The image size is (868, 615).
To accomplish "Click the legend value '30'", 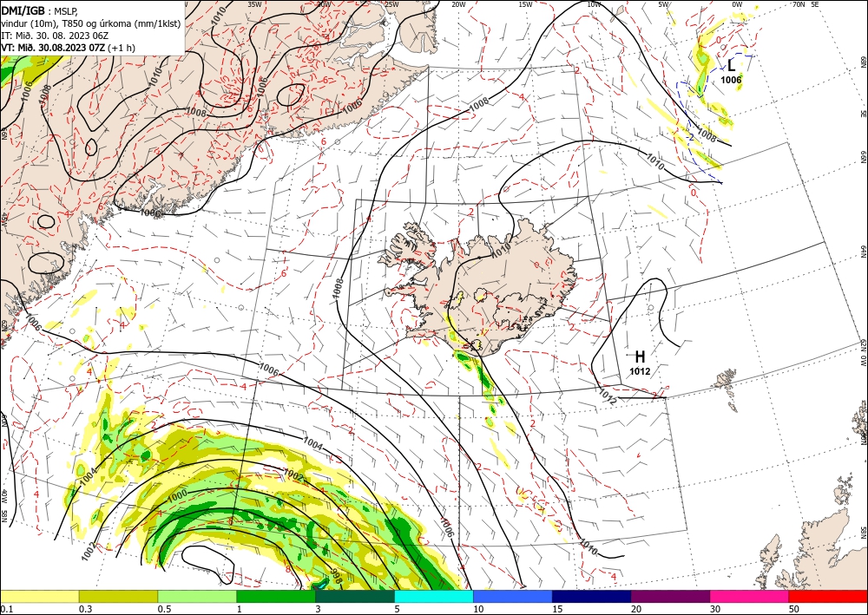I will pos(714,609).
